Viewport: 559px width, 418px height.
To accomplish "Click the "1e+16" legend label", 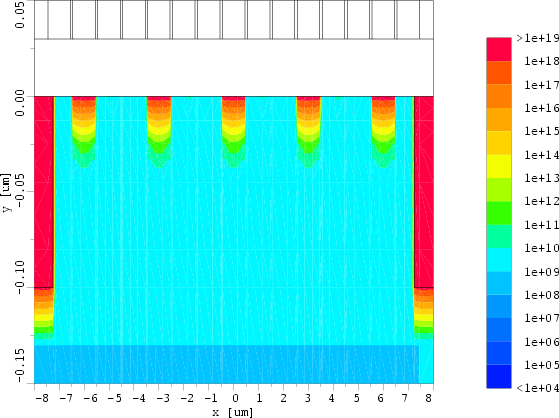I will point(541,108).
